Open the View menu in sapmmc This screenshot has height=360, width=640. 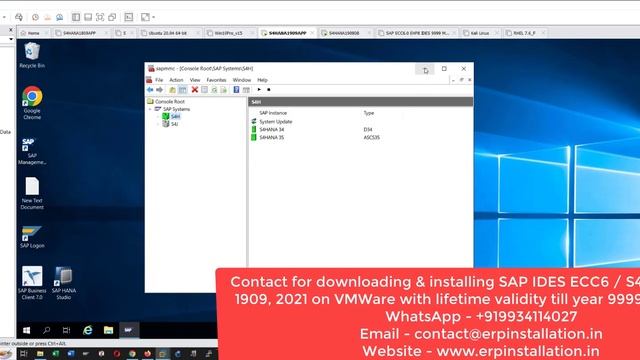coord(195,80)
